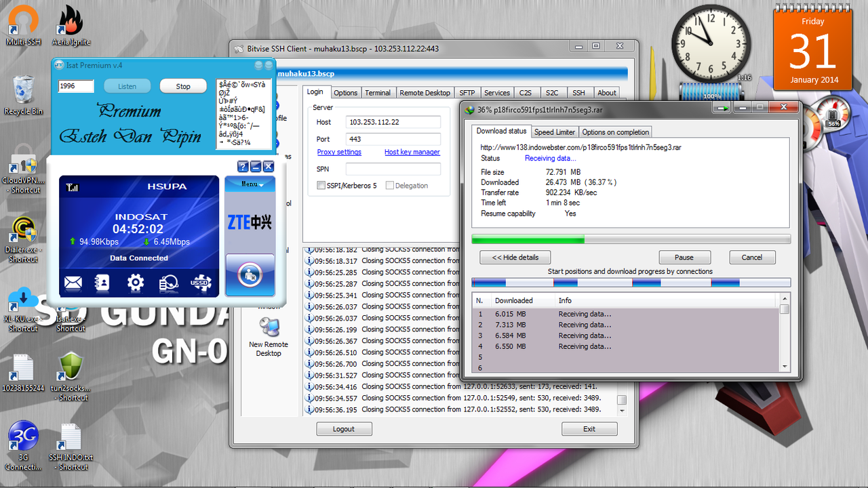Click the Host field with 103.253.112.22

[x=393, y=122]
